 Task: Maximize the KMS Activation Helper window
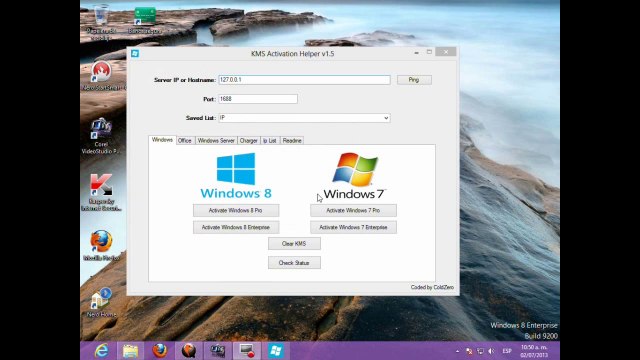point(429,52)
